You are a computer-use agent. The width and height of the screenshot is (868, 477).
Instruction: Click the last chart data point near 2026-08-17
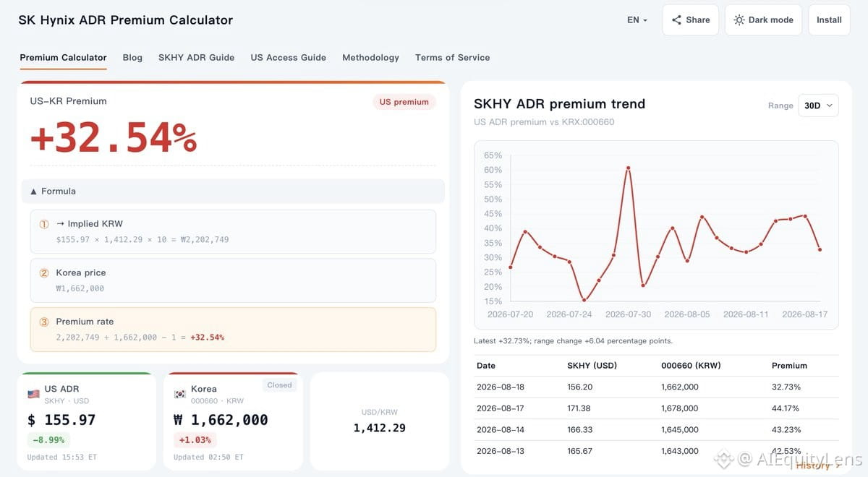click(x=820, y=249)
